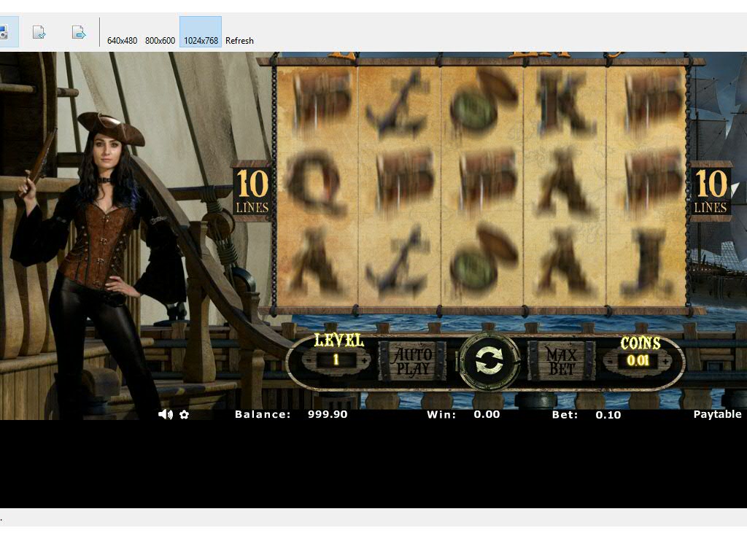Switch resolution to 640x480
Viewport: 747px width, 560px height.
(x=122, y=41)
